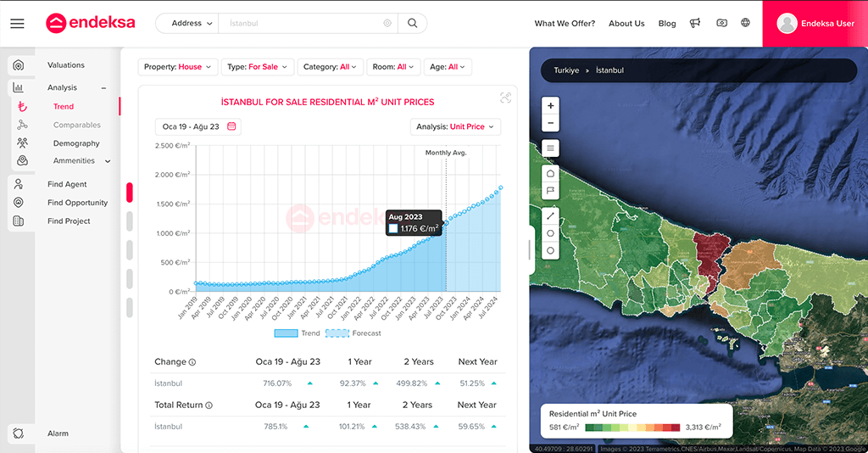Image resolution: width=868 pixels, height=453 pixels.
Task: Select the line measure tool on map
Action: [x=551, y=215]
